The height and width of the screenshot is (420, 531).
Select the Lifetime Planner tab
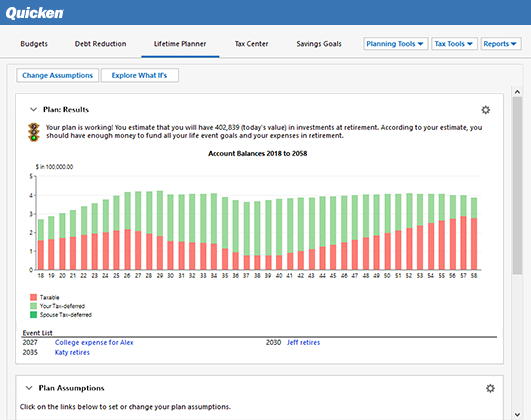pyautogui.click(x=180, y=44)
